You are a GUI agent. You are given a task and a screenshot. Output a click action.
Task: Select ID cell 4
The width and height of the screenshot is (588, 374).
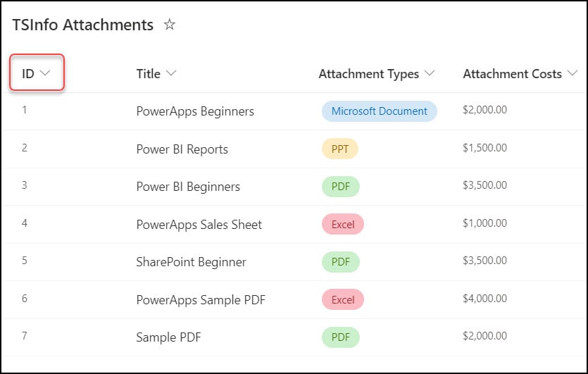[25, 223]
